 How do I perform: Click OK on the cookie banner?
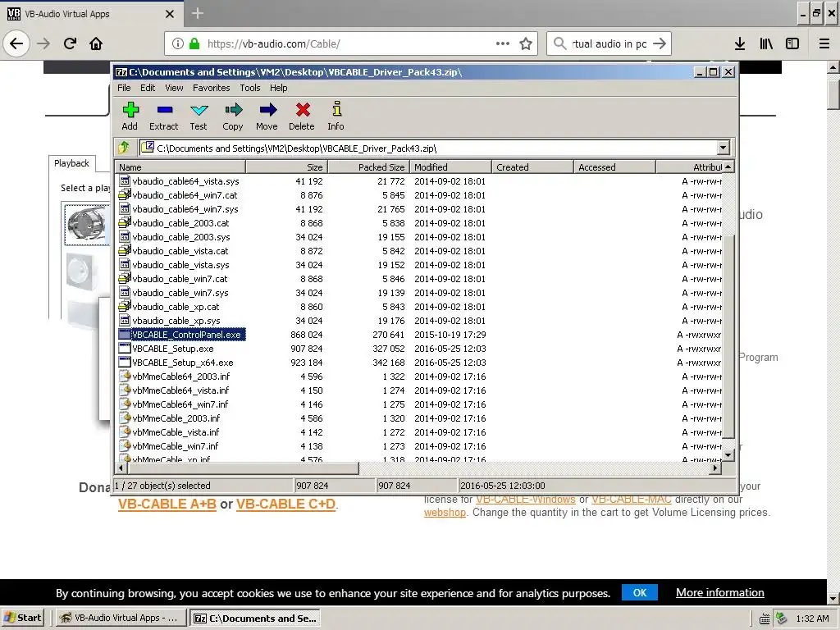(x=640, y=592)
